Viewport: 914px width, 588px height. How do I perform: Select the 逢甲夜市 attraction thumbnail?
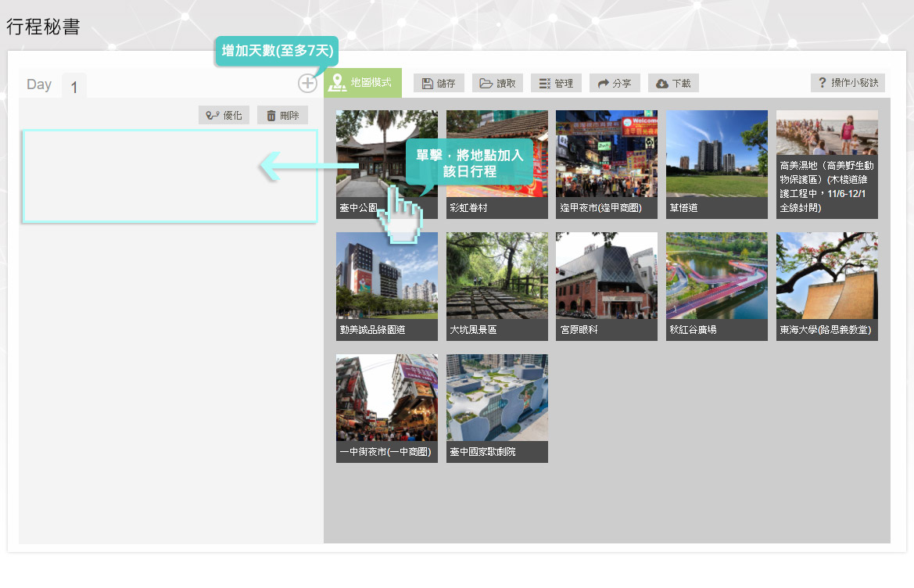[x=606, y=164]
